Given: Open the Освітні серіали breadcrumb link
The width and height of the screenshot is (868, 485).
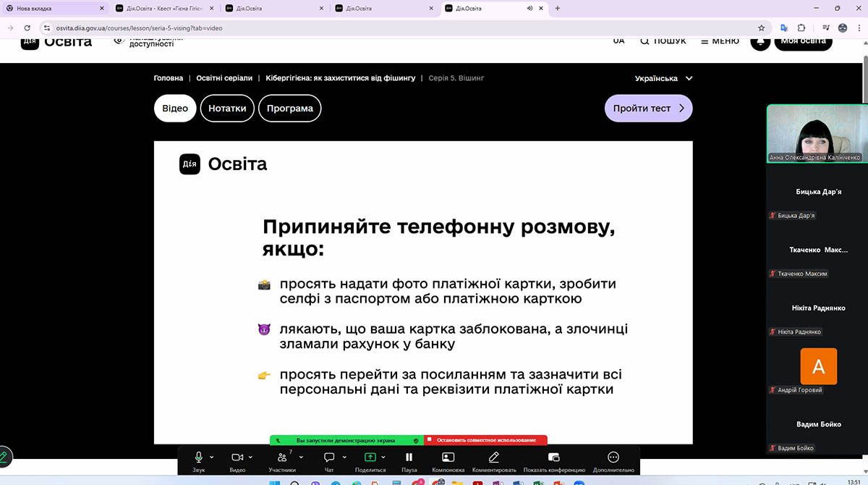Looking at the screenshot, I should (x=224, y=78).
